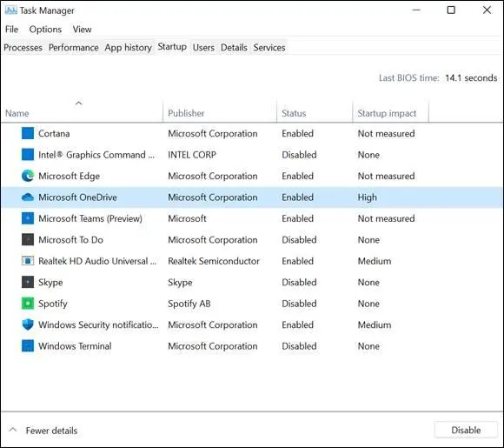Screen dimensions: 504x448
Task: Sort by the Name column header
Action: tap(17, 113)
